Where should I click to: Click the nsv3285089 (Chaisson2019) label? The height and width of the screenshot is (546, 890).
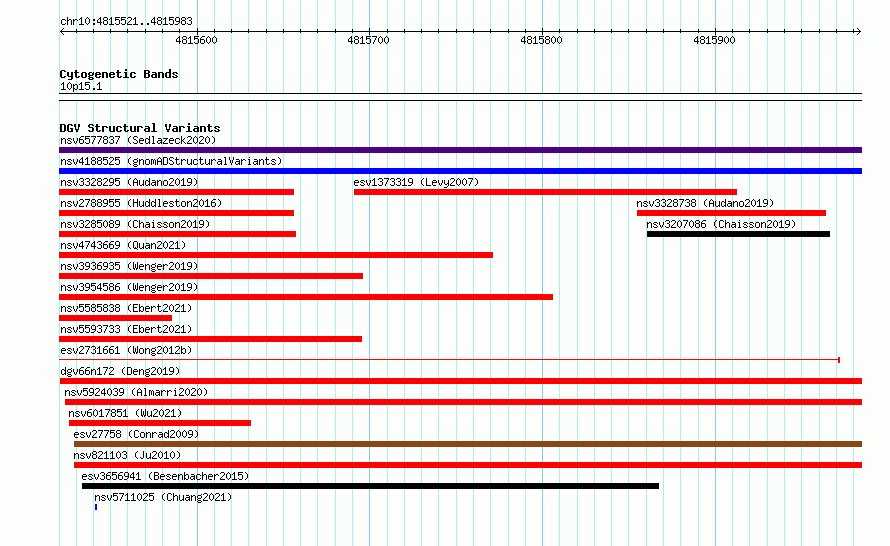coord(135,224)
